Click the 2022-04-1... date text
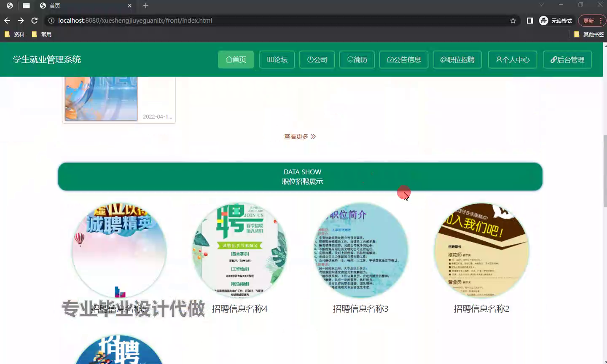607x364 pixels. pyautogui.click(x=157, y=117)
